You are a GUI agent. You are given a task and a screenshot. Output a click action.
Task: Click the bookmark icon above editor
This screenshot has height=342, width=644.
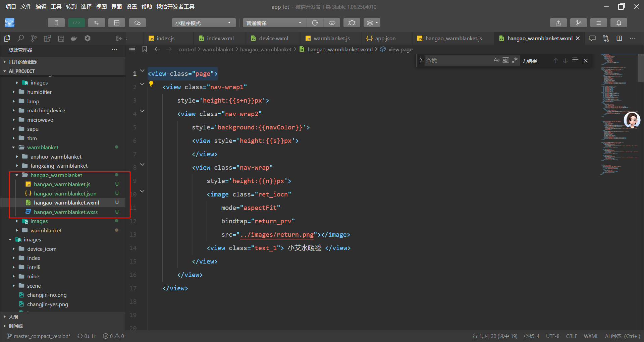pos(145,49)
